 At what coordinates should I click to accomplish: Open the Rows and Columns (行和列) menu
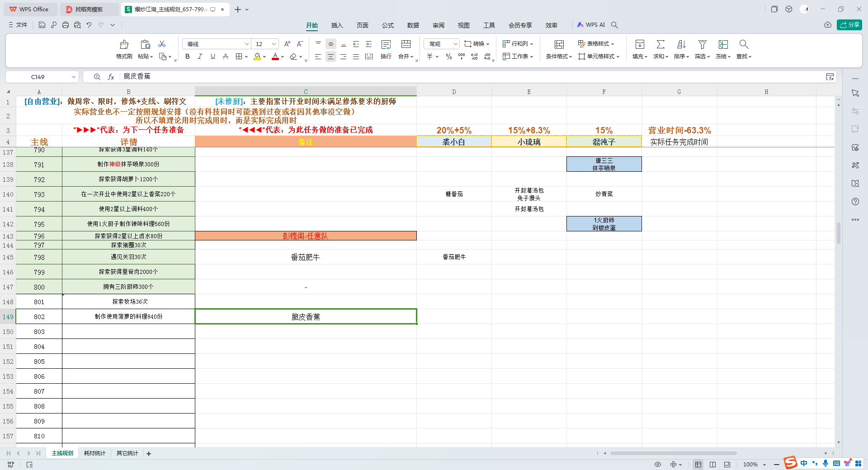518,44
